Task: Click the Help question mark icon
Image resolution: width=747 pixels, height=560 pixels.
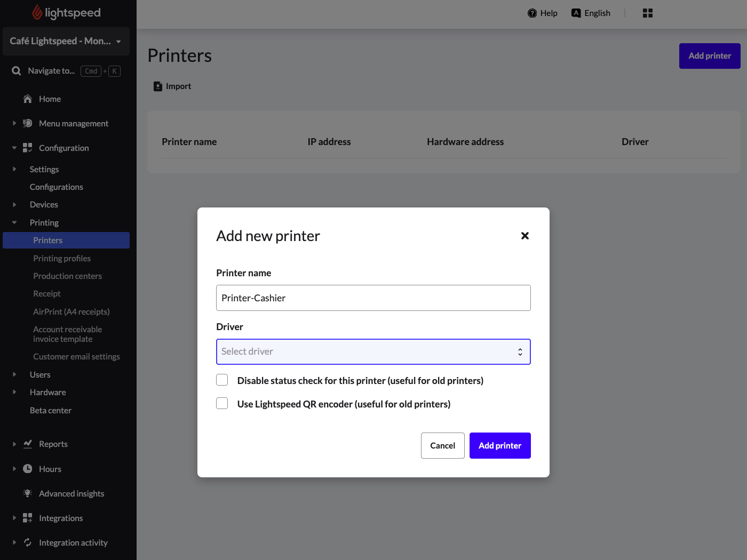Action: point(532,13)
